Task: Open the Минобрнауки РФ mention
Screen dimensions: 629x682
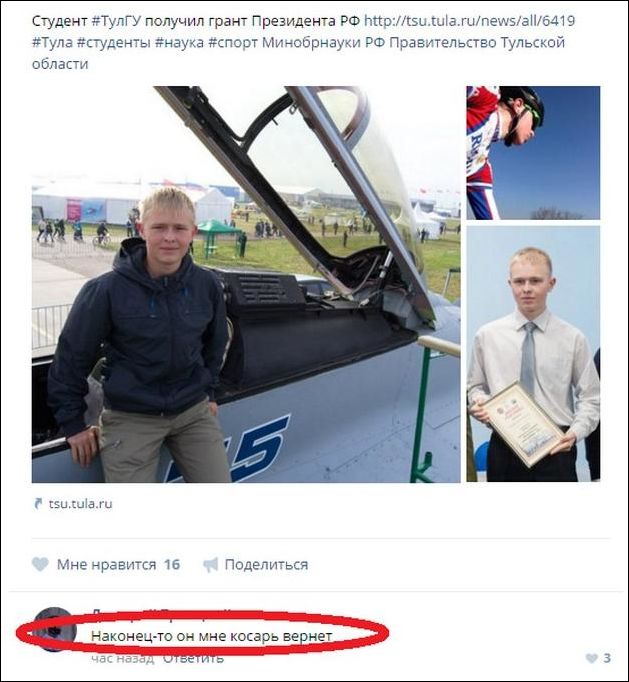Action: pyautogui.click(x=324, y=43)
